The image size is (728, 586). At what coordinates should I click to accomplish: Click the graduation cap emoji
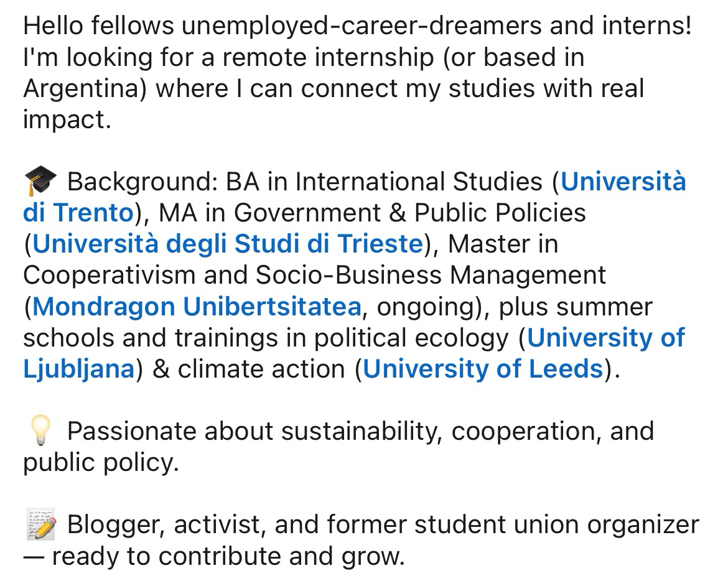40,182
